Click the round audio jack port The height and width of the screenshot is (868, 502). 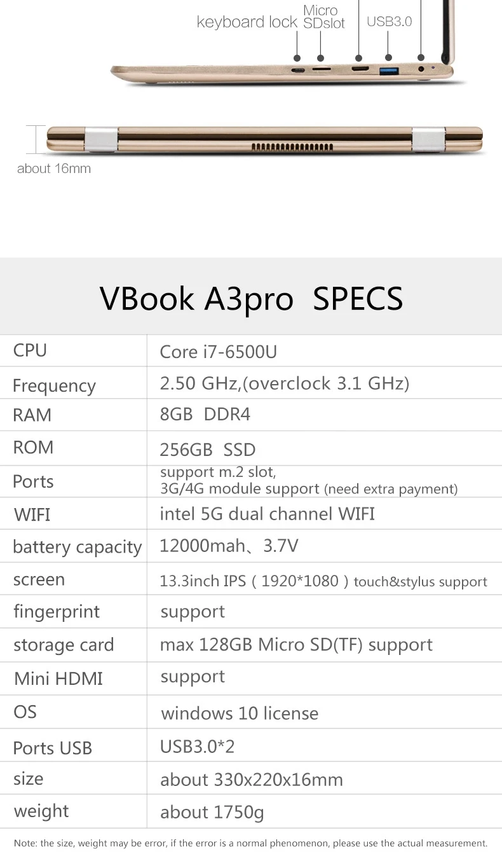pos(421,68)
